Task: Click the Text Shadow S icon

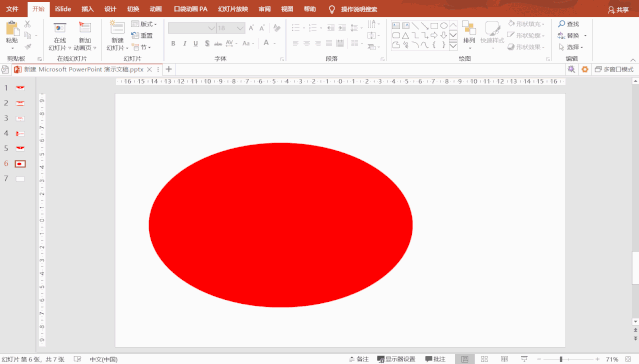Action: [207, 43]
